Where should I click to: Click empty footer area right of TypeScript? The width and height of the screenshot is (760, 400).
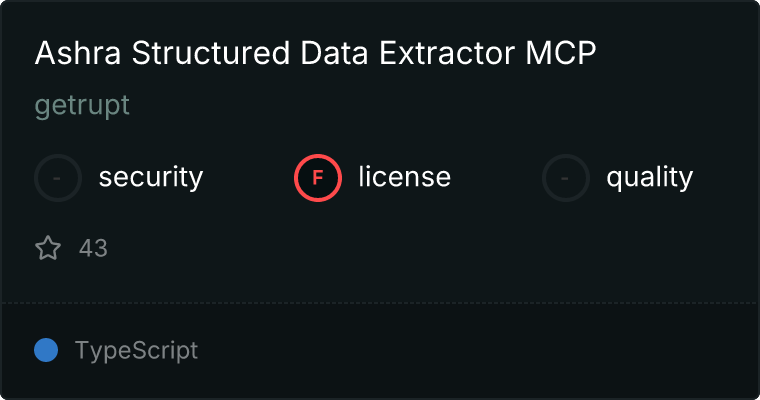click(480, 351)
